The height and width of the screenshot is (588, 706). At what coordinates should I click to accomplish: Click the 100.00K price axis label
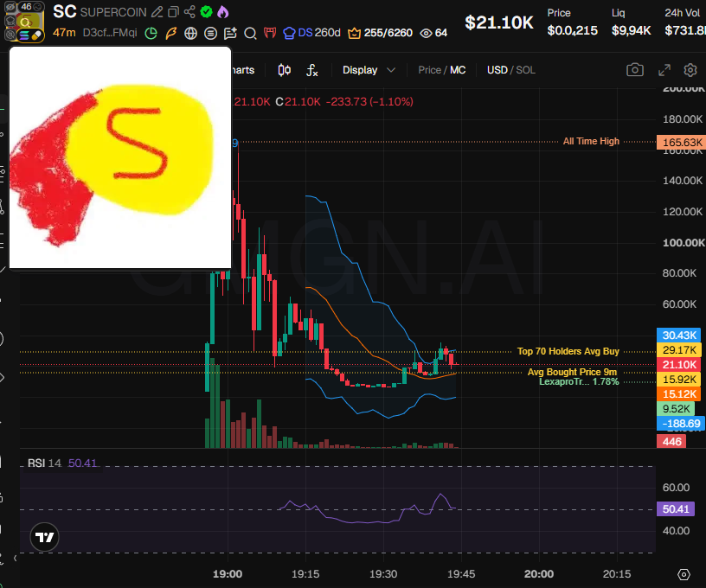[x=684, y=243]
